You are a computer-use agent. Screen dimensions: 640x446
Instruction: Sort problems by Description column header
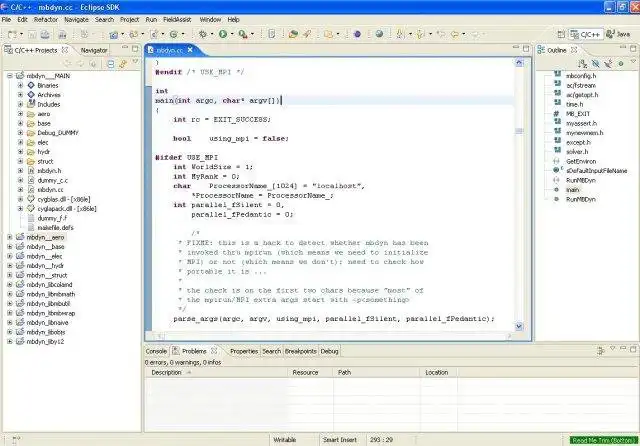click(216, 373)
